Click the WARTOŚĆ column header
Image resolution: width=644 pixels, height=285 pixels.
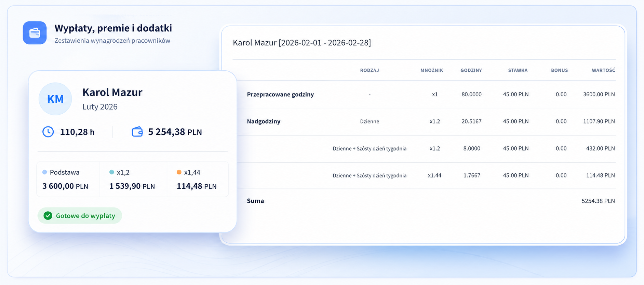tap(603, 70)
